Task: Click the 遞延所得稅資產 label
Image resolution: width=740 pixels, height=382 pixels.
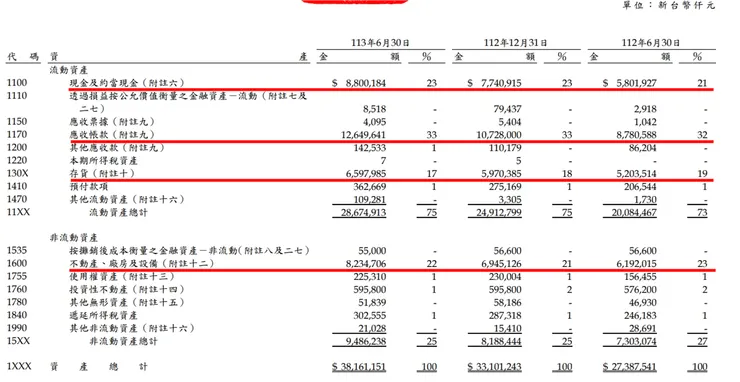Action: point(103,315)
